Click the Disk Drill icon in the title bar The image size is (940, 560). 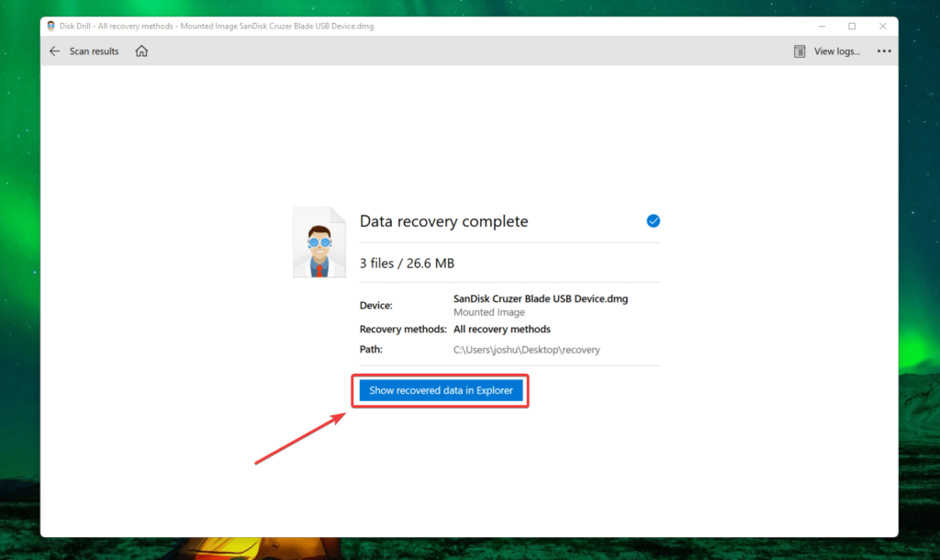[50, 26]
